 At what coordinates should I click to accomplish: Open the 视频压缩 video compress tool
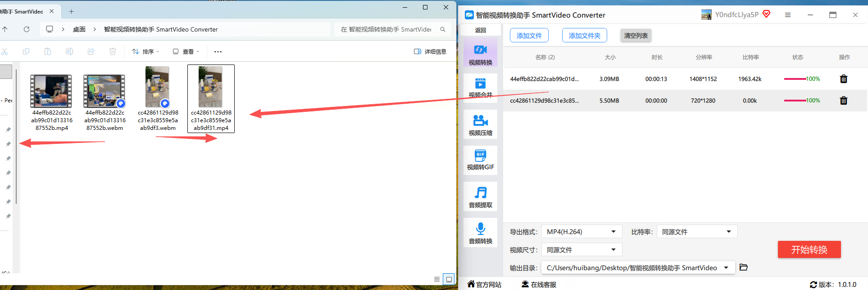coord(480,124)
